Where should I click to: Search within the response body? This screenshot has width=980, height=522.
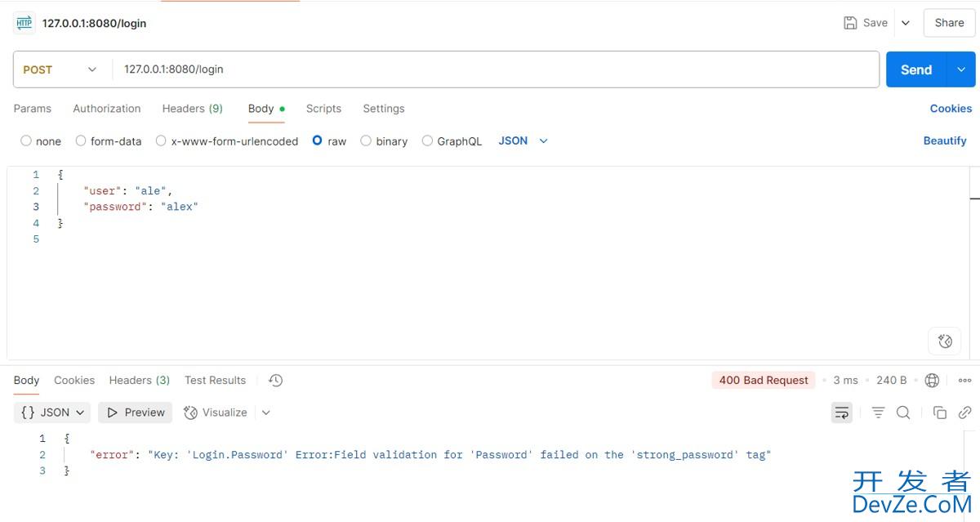coord(903,413)
